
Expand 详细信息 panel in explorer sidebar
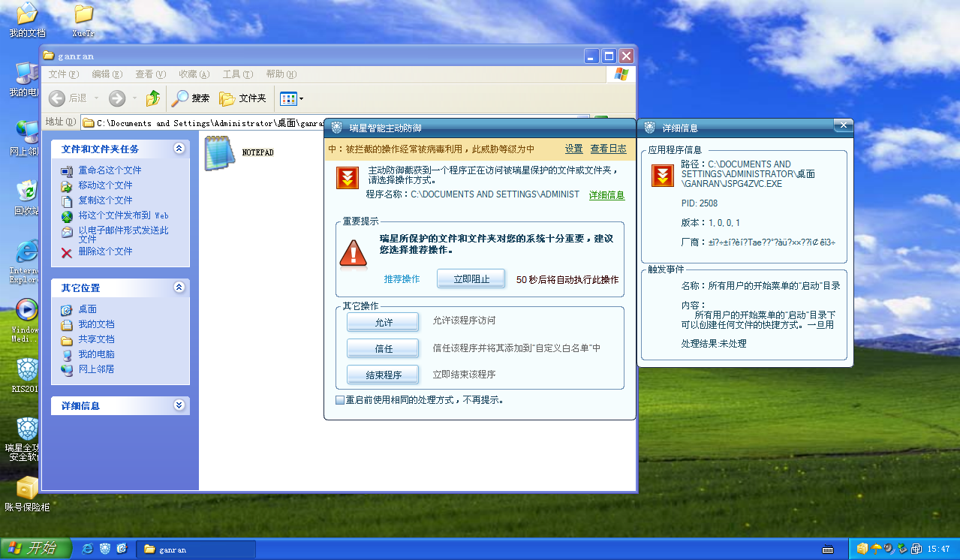pyautogui.click(x=179, y=405)
